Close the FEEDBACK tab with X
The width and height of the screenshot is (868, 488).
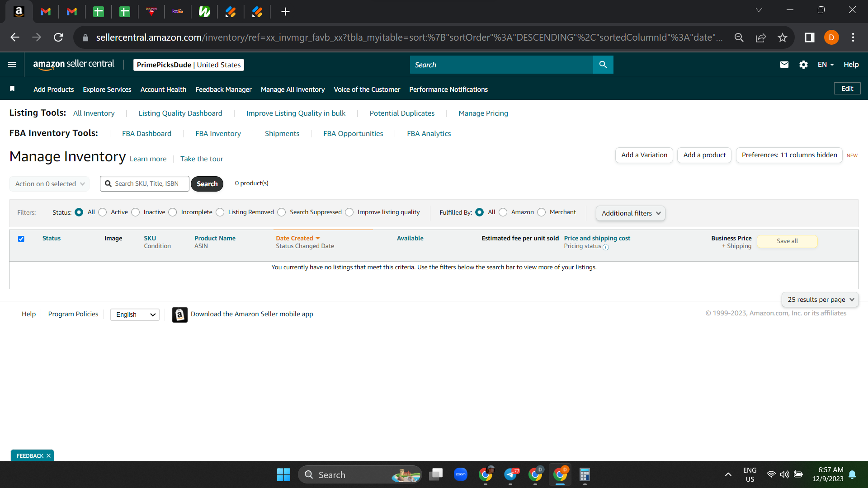tap(48, 456)
